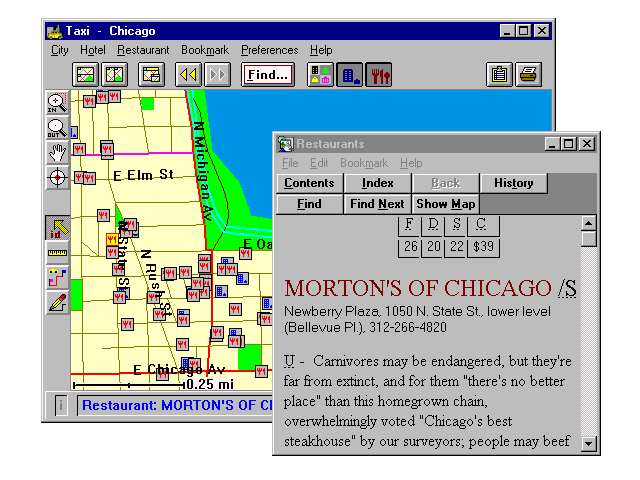The height and width of the screenshot is (480, 640).
Task: Click the N Michigan Av map label
Action: (202, 171)
